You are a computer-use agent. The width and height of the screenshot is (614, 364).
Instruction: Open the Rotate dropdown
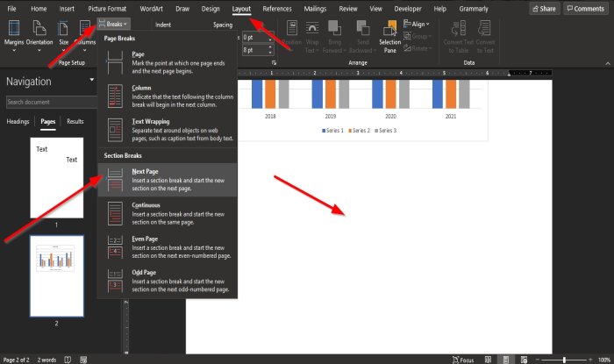[x=418, y=48]
